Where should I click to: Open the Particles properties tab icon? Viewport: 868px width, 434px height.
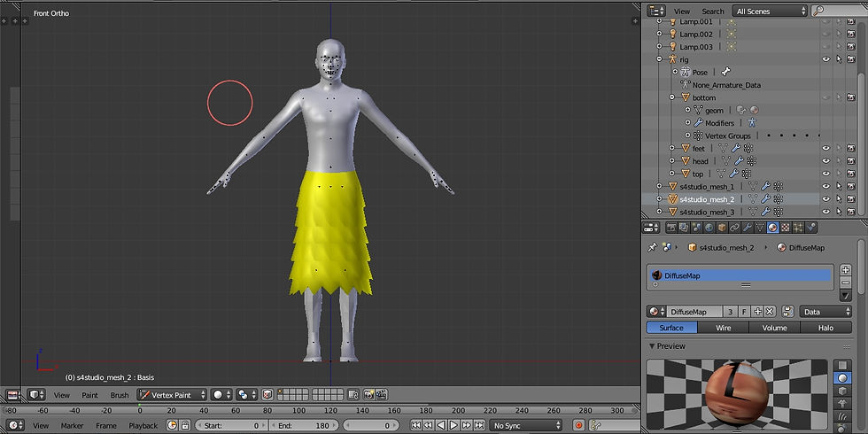click(798, 228)
